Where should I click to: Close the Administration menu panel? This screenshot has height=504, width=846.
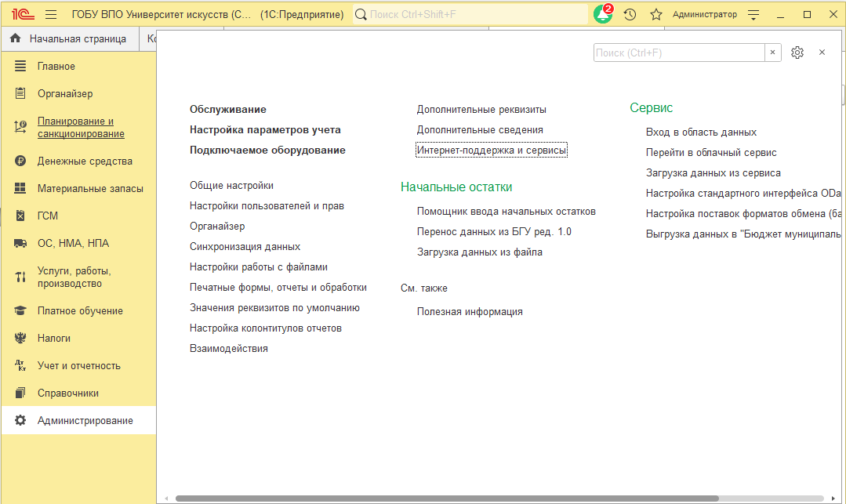[822, 53]
